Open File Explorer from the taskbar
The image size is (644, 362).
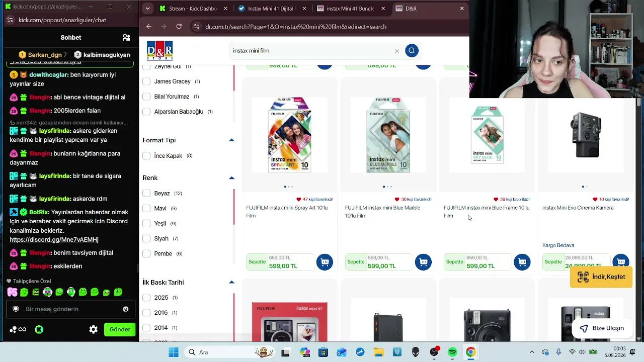pos(378,352)
